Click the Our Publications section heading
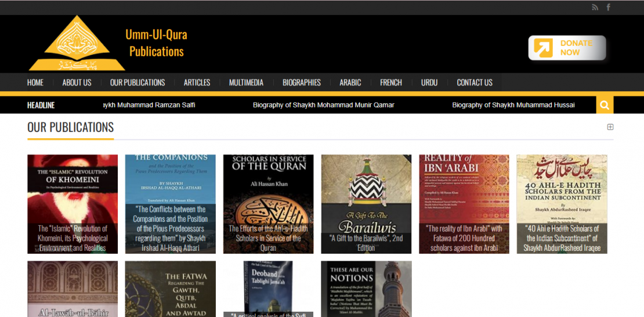 [71, 128]
